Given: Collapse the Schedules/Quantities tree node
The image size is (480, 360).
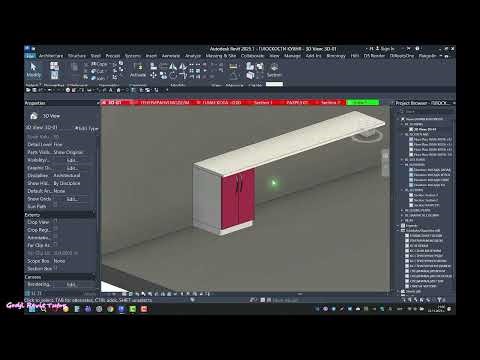Looking at the screenshot, I should click(x=398, y=230).
